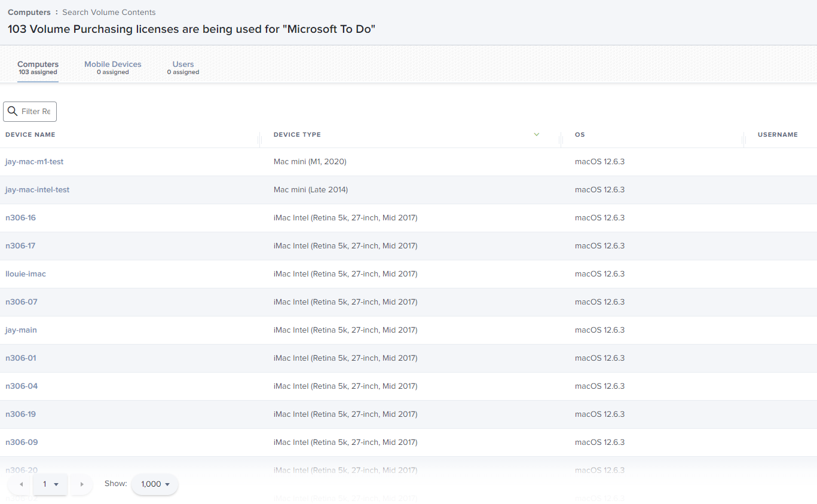Open device n306-17

21,246
